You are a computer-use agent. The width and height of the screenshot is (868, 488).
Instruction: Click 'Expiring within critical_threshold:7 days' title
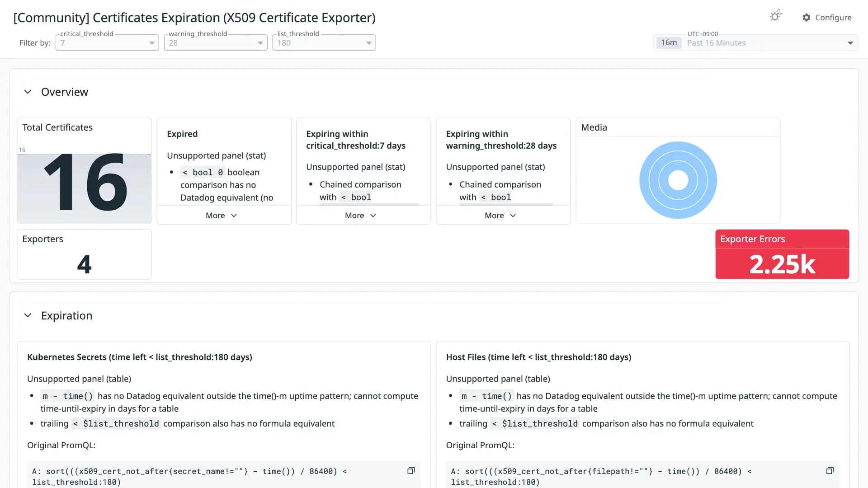coord(356,140)
